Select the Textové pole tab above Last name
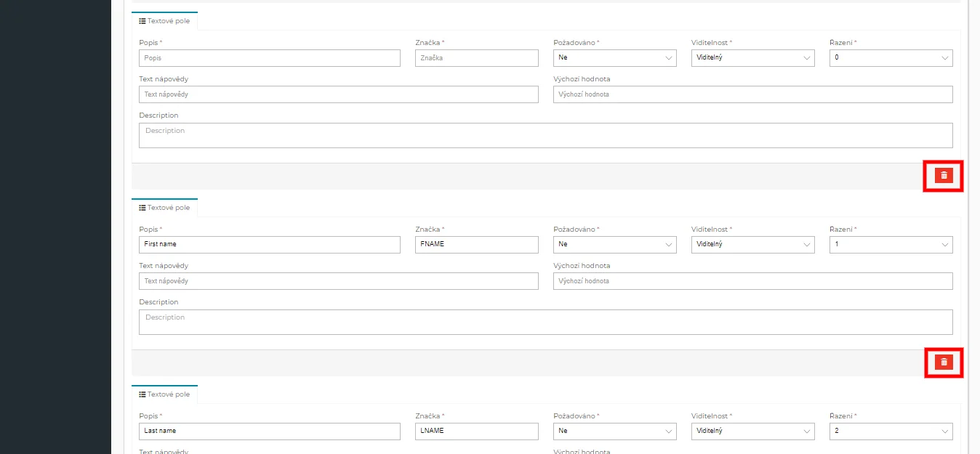This screenshot has height=454, width=980. click(x=164, y=394)
